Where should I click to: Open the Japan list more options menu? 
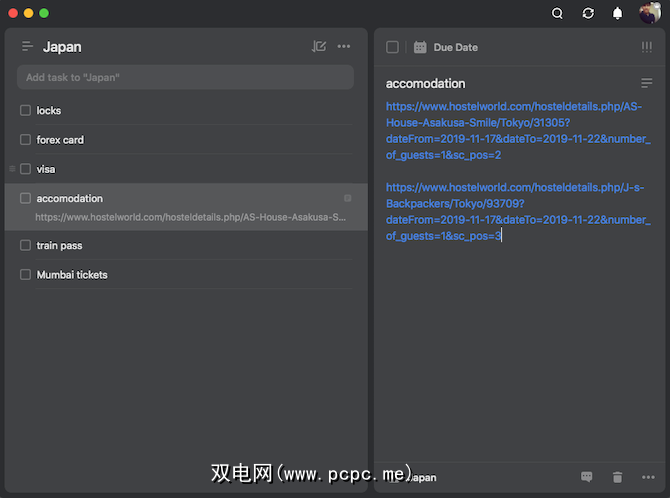344,47
